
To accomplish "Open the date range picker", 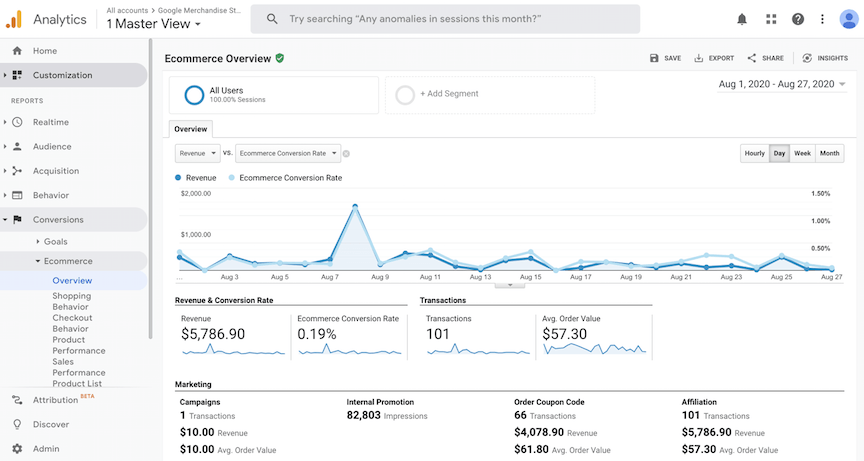I will pos(781,84).
